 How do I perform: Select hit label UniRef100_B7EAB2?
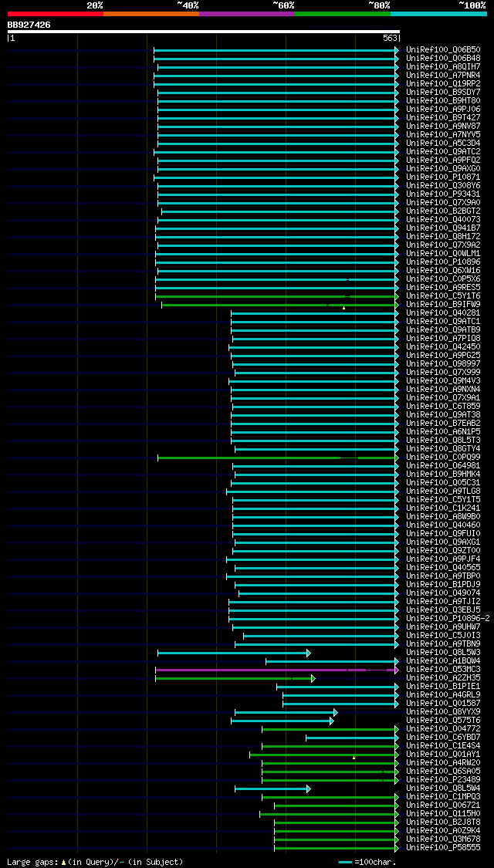443,424
